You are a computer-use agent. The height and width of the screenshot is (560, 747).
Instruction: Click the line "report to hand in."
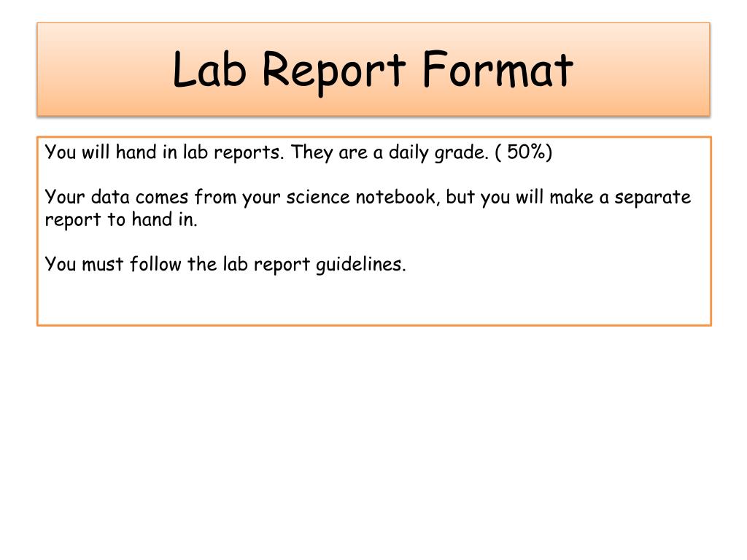pyautogui.click(x=121, y=220)
